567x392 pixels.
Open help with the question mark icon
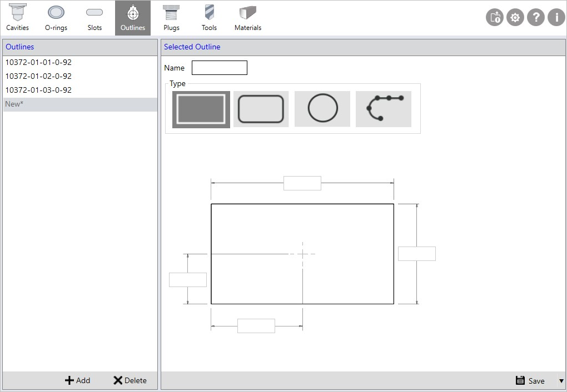[536, 18]
